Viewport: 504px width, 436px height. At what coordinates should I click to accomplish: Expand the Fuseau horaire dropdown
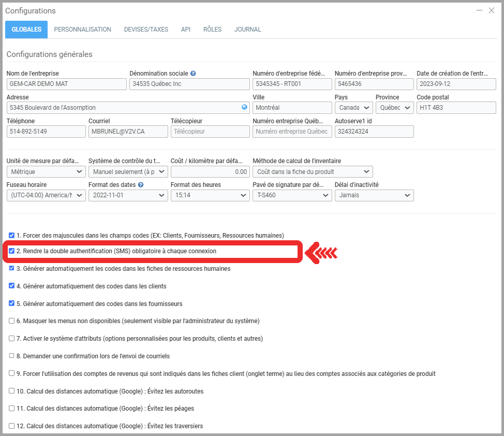(46, 195)
